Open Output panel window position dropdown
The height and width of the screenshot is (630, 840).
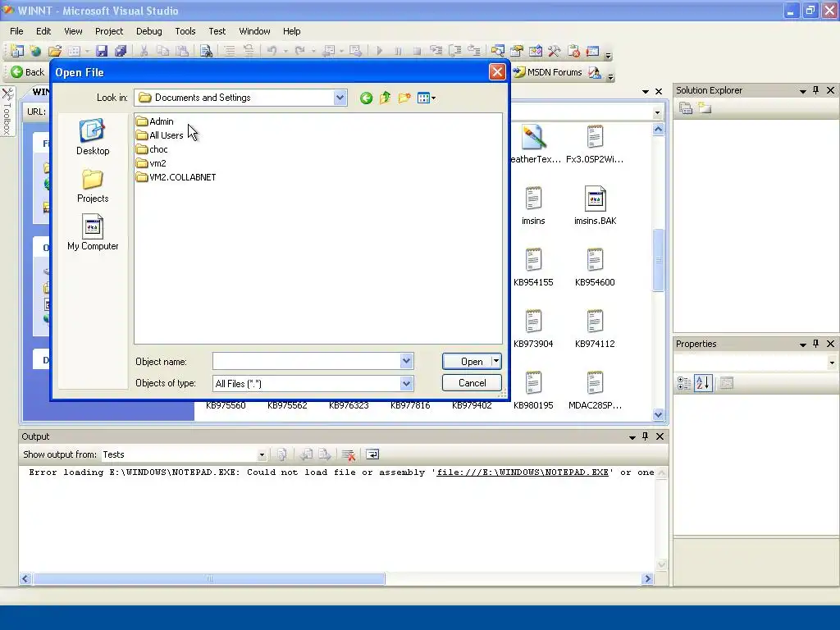[632, 437]
